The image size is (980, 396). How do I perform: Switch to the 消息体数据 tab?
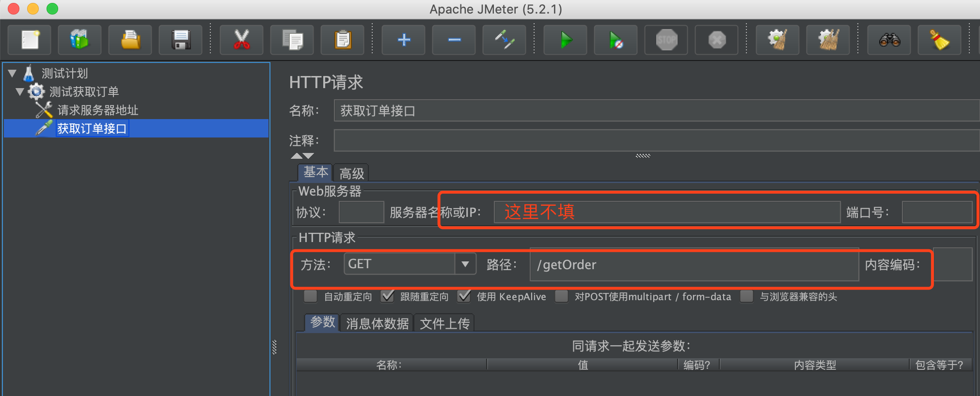(x=377, y=323)
